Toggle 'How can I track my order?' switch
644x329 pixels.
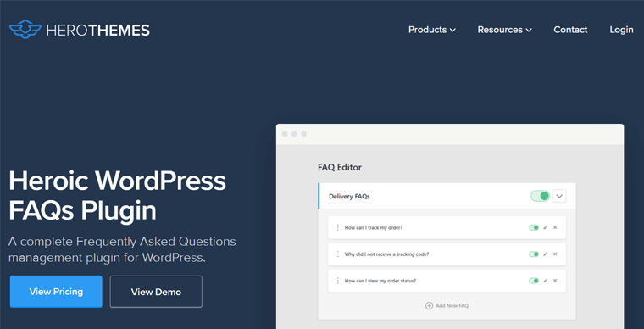click(534, 227)
